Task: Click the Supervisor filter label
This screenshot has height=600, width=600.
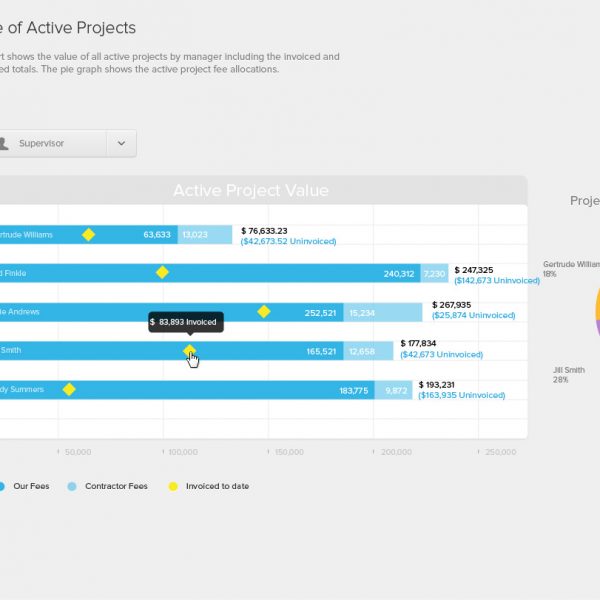Action: click(42, 143)
